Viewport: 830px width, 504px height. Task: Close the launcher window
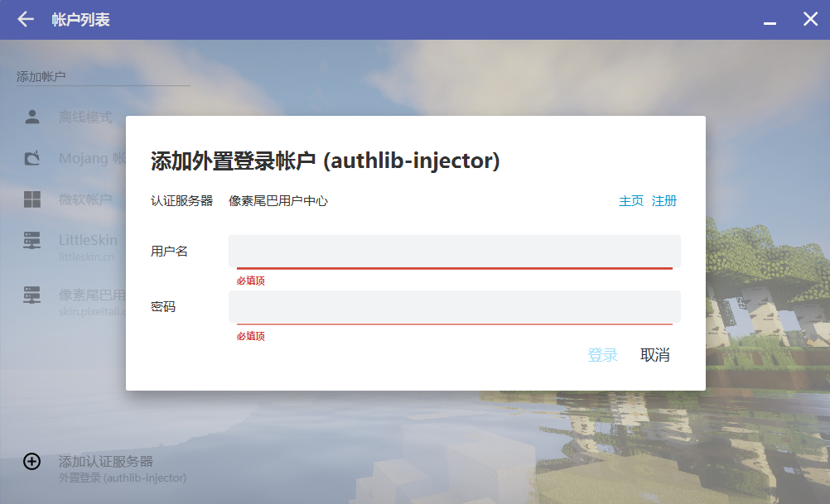click(810, 19)
